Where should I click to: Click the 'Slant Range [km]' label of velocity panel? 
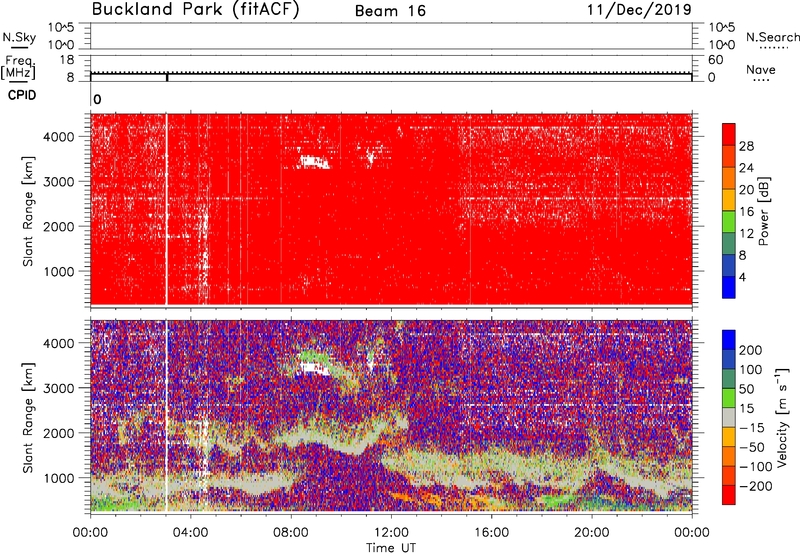28,417
